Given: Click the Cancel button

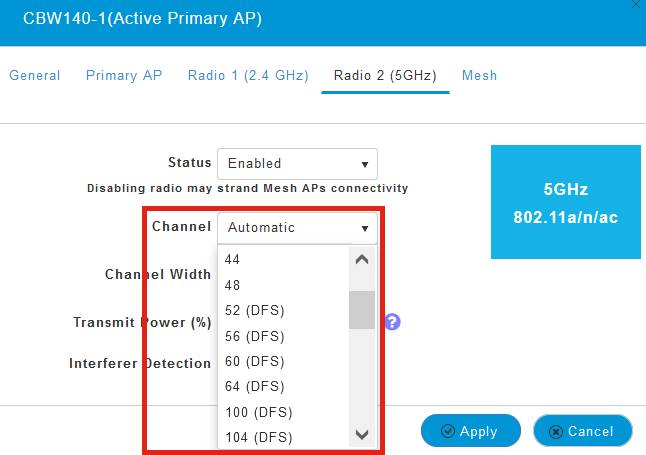Looking at the screenshot, I should 582,431.
